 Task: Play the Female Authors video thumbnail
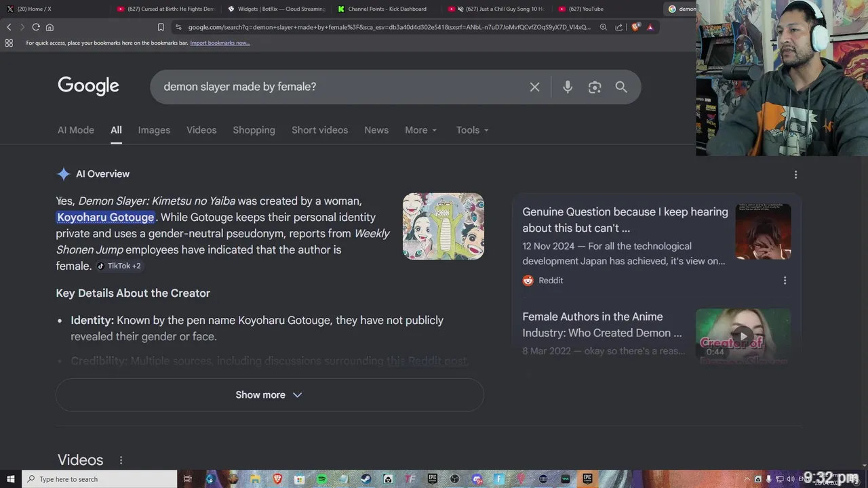[743, 336]
